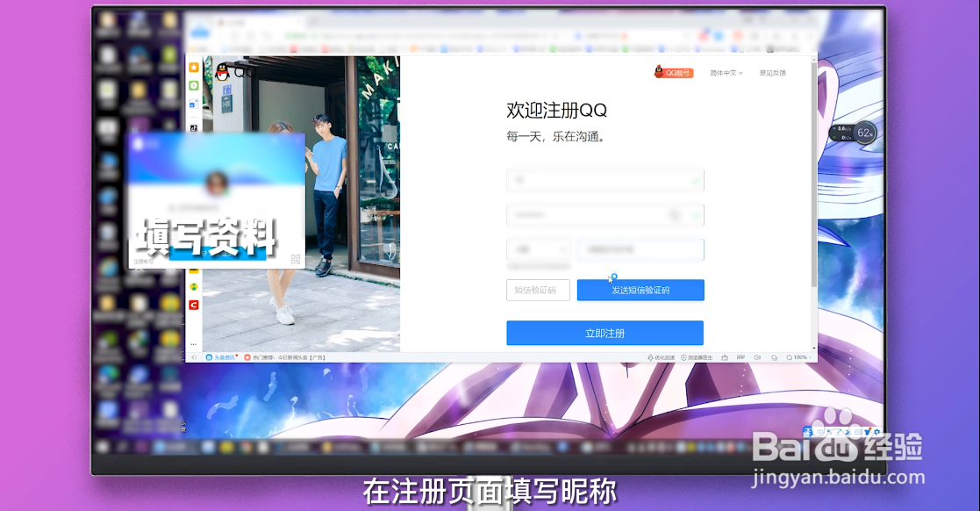Open the green clock history sidebar icon
Screen dimensions: 980x511
(x=194, y=86)
